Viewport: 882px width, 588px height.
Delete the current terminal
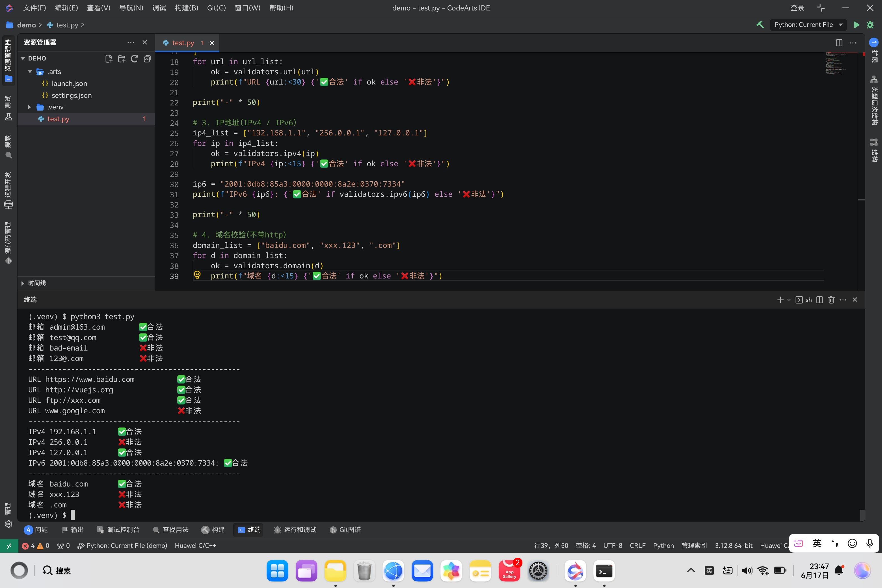pos(831,300)
